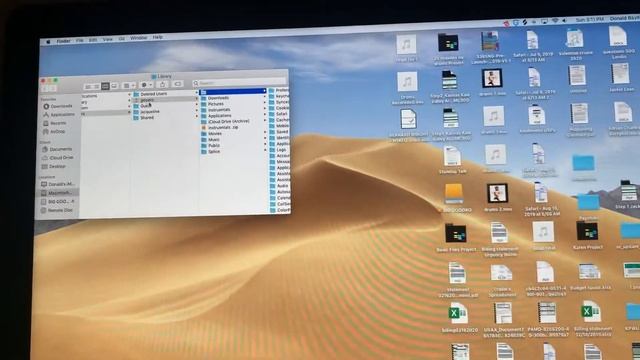Open the Go menu
Screen dimensions: 640x360
(121, 39)
